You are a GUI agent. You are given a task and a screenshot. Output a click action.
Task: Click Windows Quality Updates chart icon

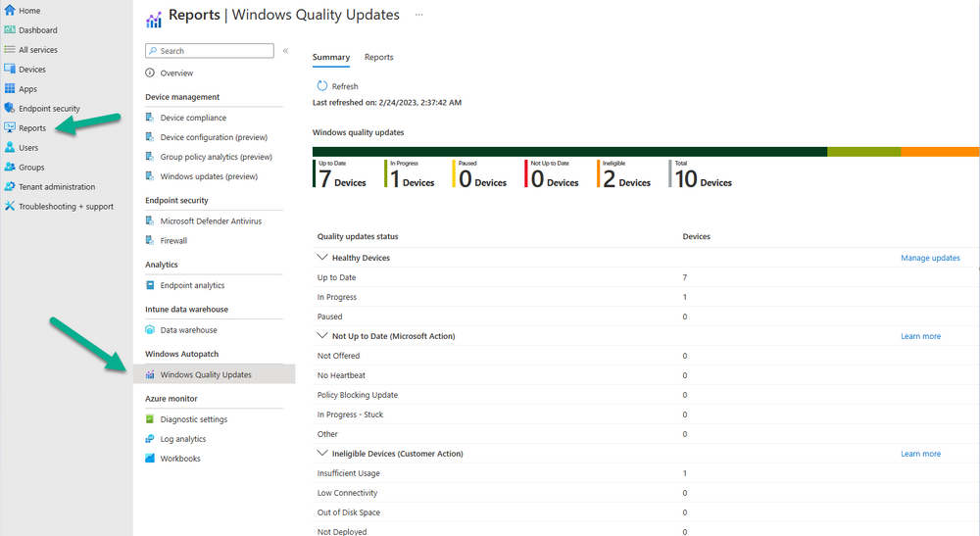150,374
